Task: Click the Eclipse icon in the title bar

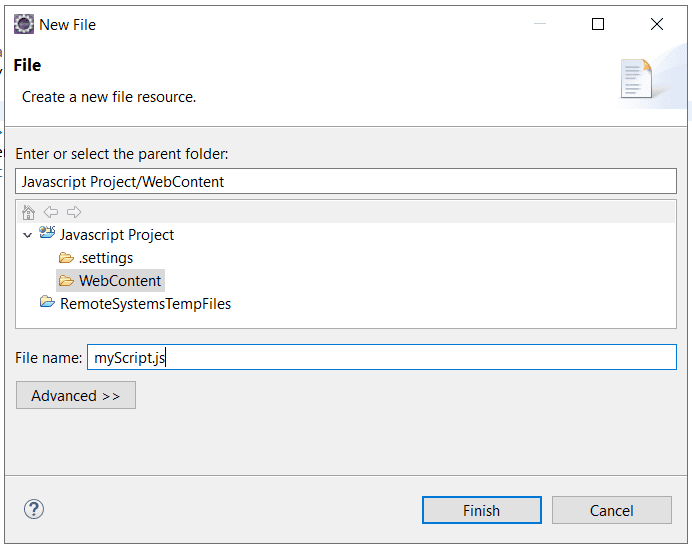Action: [x=24, y=24]
